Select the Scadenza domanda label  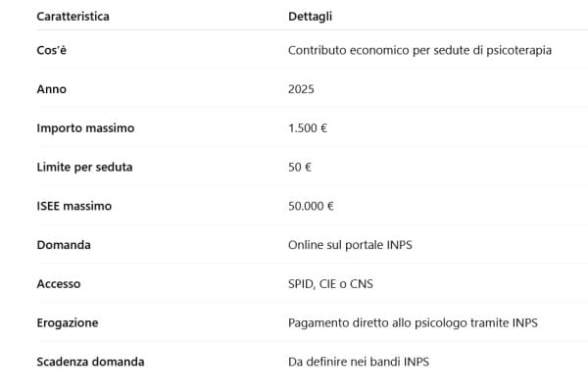tap(90, 362)
